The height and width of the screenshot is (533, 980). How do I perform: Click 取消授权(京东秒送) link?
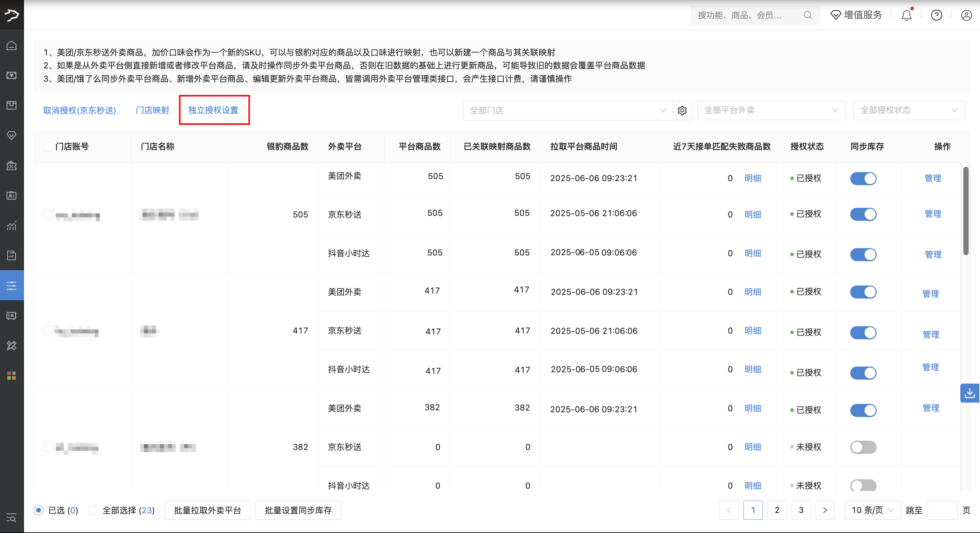79,110
